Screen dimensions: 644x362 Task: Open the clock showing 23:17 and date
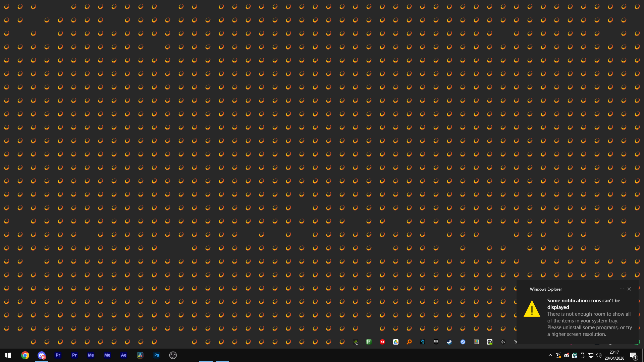coord(614,355)
